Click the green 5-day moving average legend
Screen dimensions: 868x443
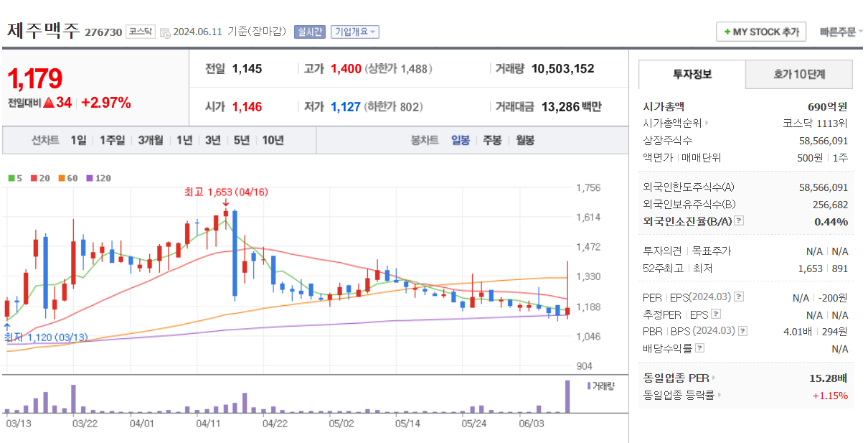(15, 177)
